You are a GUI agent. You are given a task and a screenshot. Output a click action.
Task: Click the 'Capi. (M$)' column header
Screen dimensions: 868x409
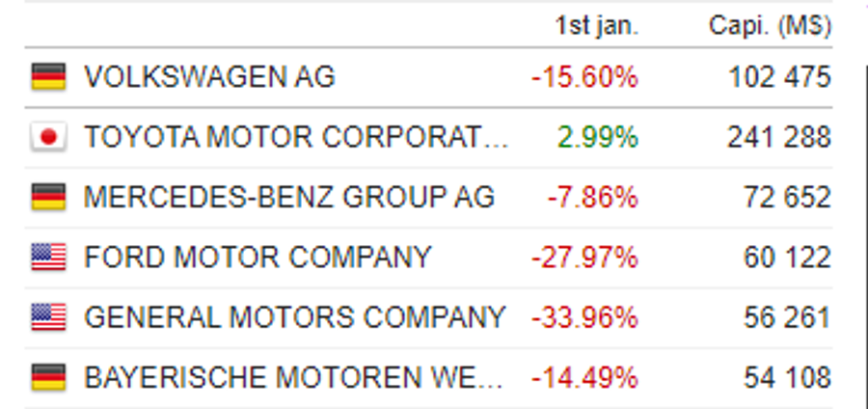pos(770,26)
